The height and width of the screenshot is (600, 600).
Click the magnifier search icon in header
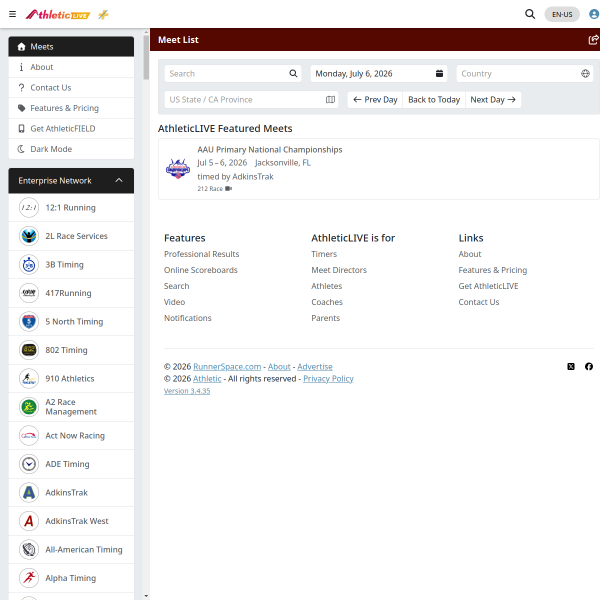pyautogui.click(x=530, y=14)
